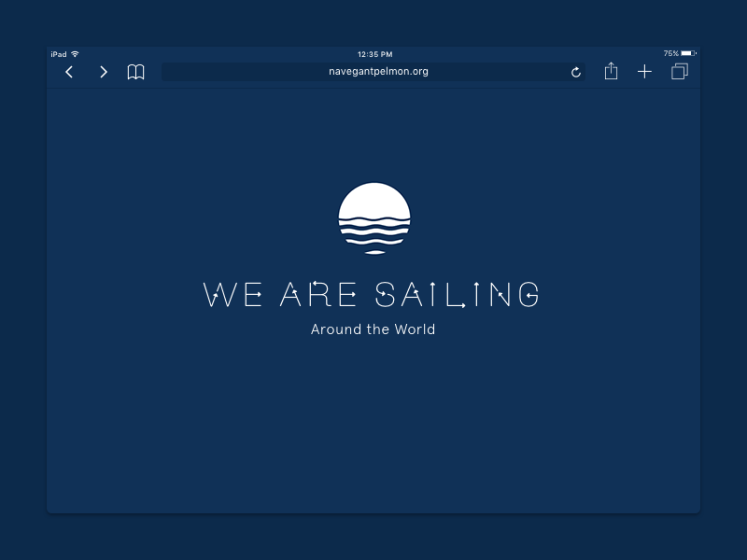Reload the navegantpelmon.org page

[576, 71]
